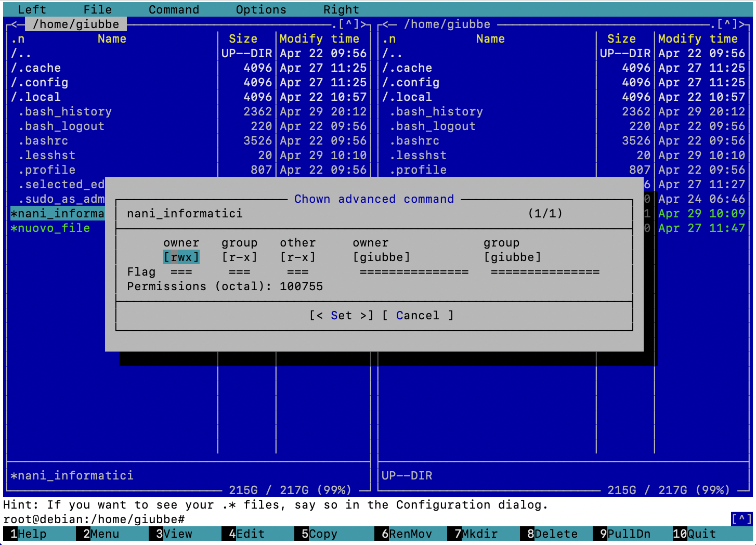The height and width of the screenshot is (545, 756).
Task: Open the Left menu
Action: coord(32,9)
